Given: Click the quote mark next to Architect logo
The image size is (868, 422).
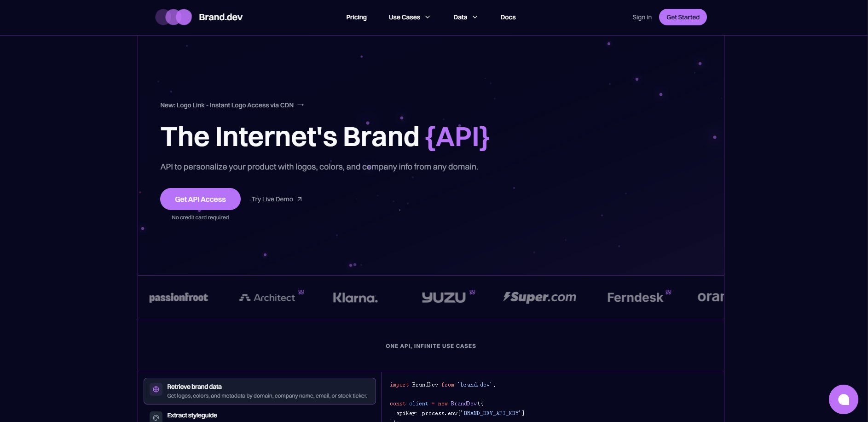Looking at the screenshot, I should click(301, 292).
